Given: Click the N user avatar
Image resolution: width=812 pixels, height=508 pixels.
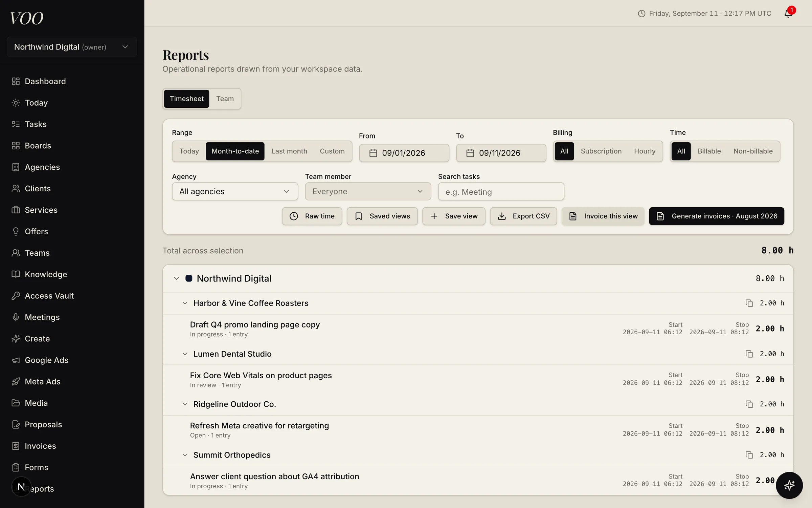Looking at the screenshot, I should (21, 487).
